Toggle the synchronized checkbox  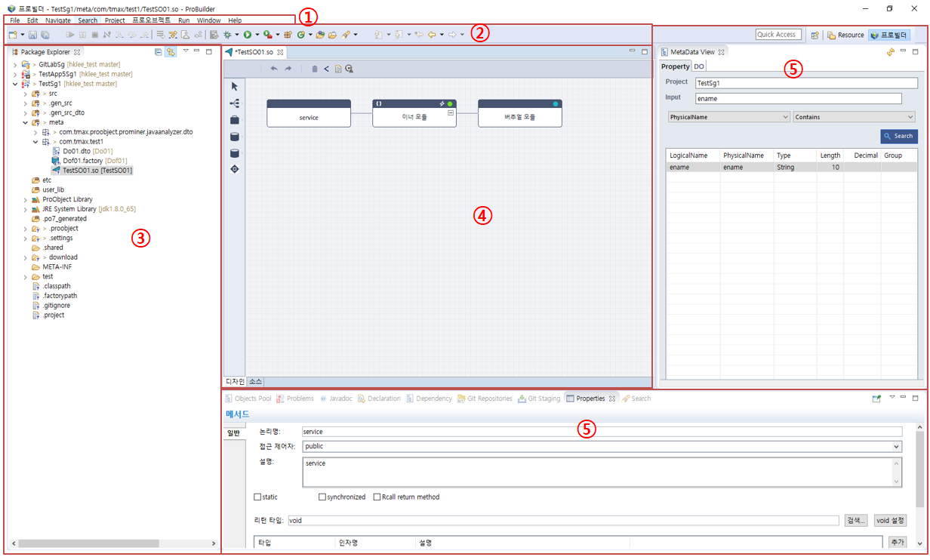coord(322,497)
